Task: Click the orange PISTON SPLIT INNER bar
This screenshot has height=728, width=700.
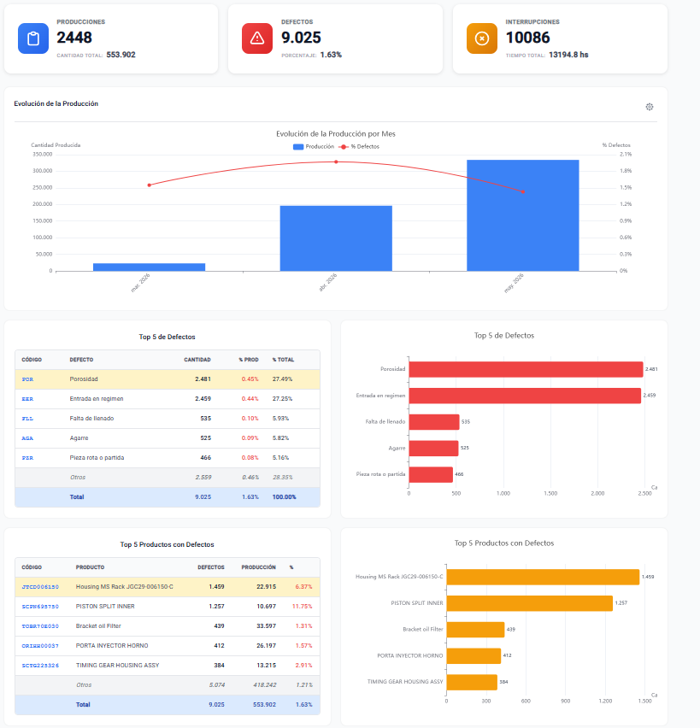Action: 530,603
